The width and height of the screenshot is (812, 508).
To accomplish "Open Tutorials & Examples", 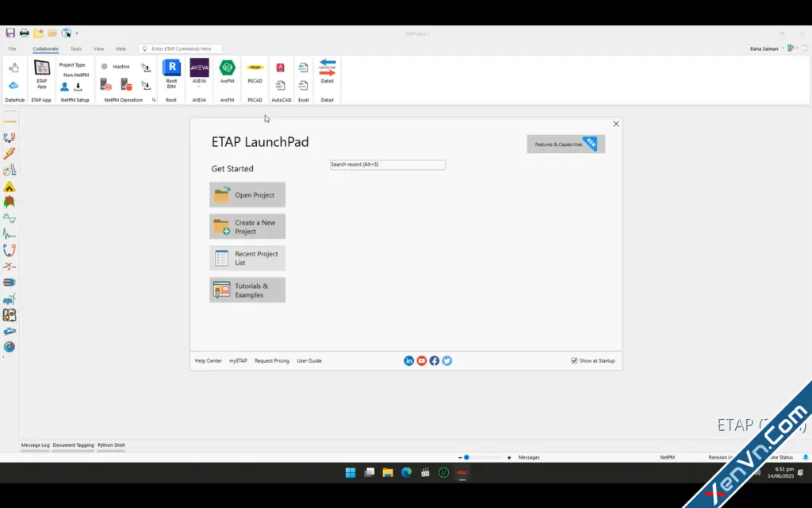I will (247, 290).
